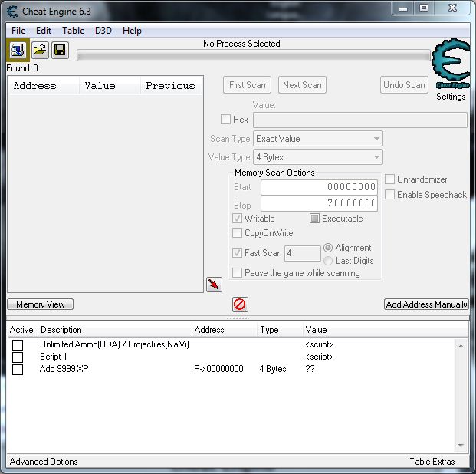Click the red arrow add-to-address-list icon
The height and width of the screenshot is (474, 476).
(x=214, y=285)
